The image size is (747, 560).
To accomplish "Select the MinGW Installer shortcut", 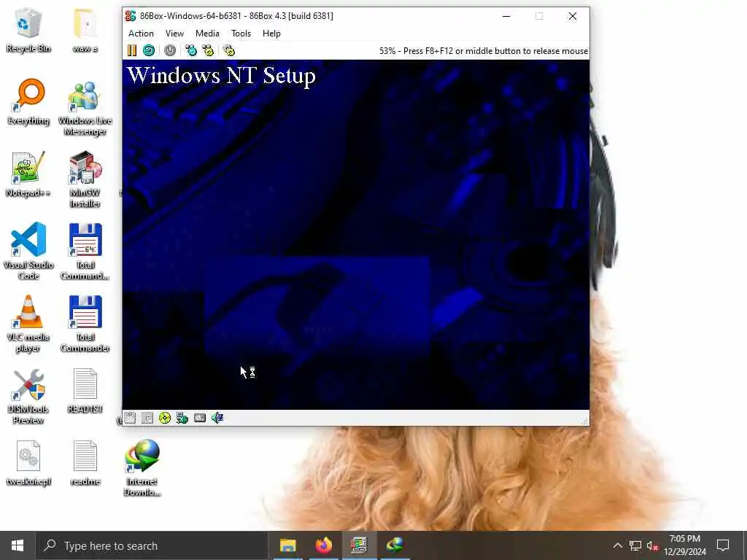I will (x=85, y=180).
